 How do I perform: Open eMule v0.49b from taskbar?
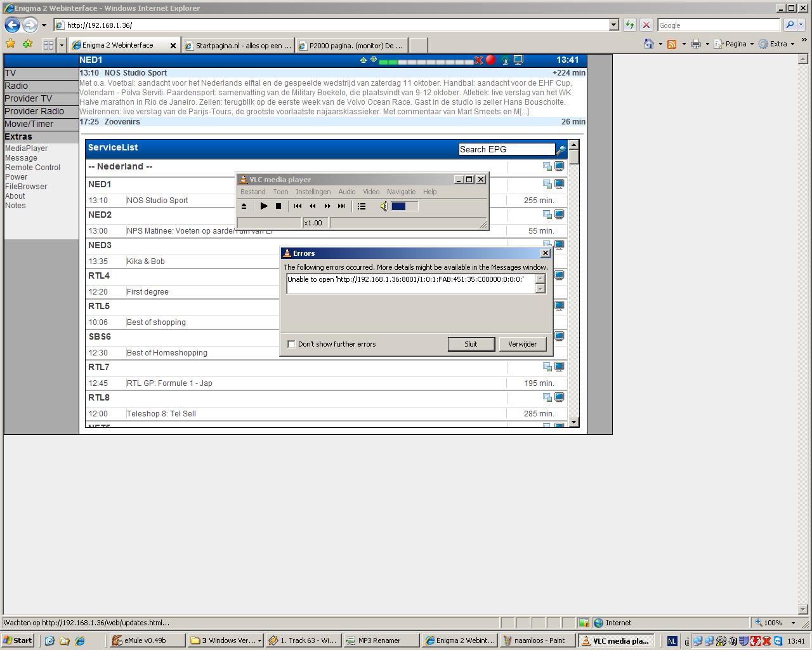[148, 640]
